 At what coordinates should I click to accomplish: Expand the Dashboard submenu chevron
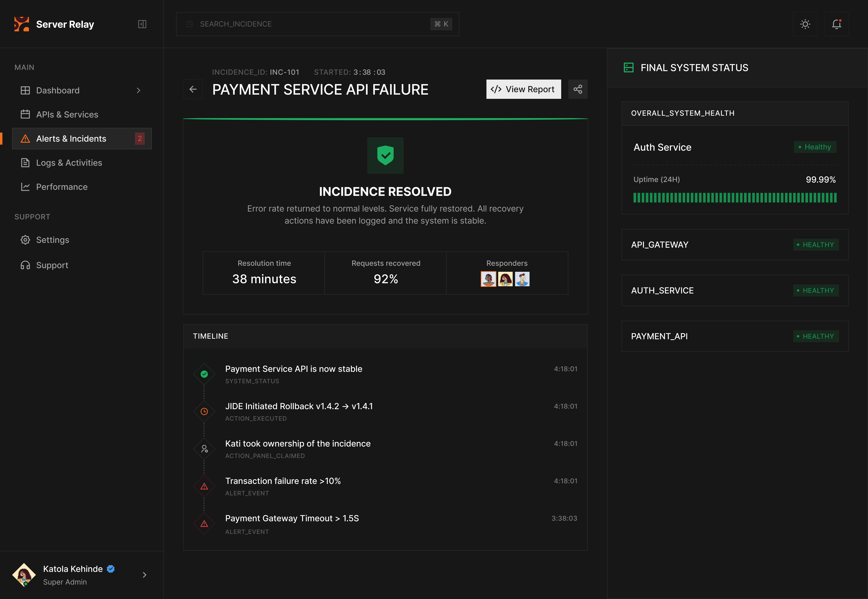pos(138,90)
